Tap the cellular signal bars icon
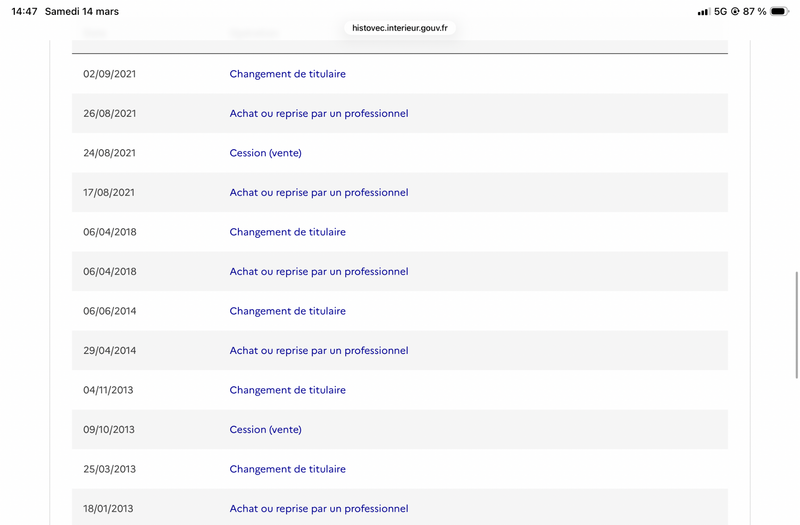This screenshot has height=525, width=800. [704, 12]
